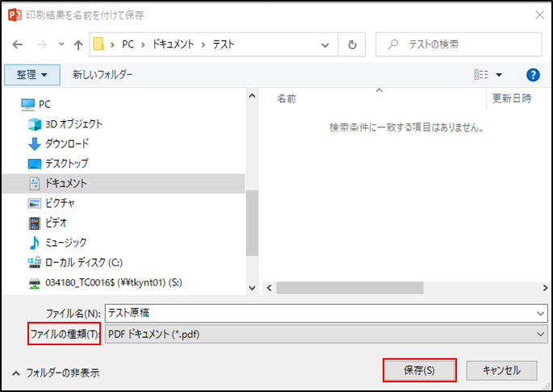Select 3D オブジェクト folder
553x392 pixels.
73,124
